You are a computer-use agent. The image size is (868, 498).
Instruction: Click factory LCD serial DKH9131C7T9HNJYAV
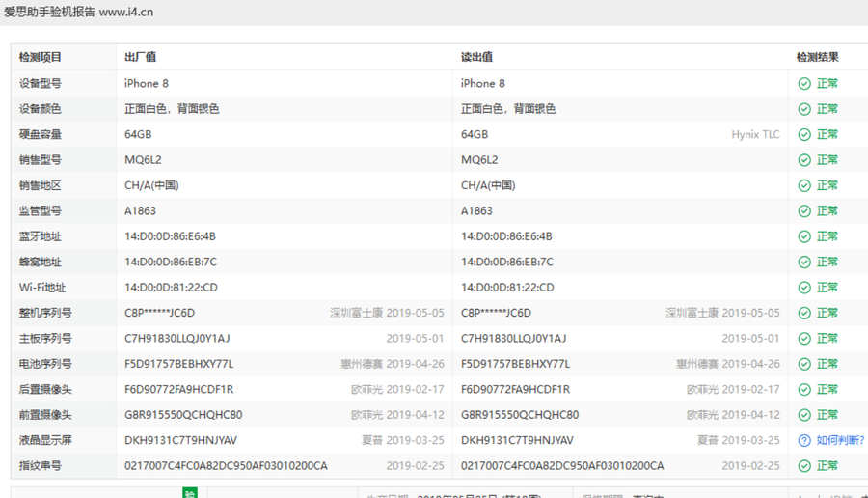tap(181, 440)
